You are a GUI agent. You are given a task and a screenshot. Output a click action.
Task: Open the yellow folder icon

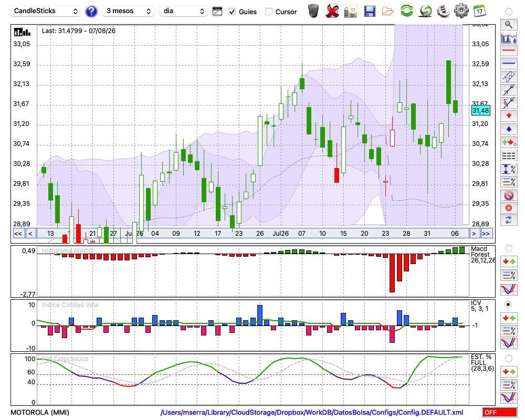click(388, 12)
